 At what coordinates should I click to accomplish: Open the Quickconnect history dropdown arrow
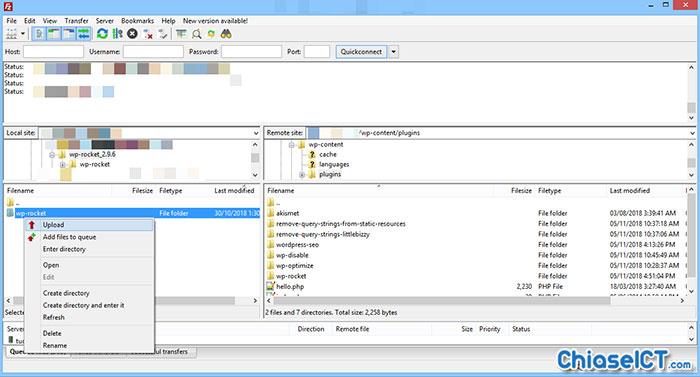pyautogui.click(x=393, y=52)
